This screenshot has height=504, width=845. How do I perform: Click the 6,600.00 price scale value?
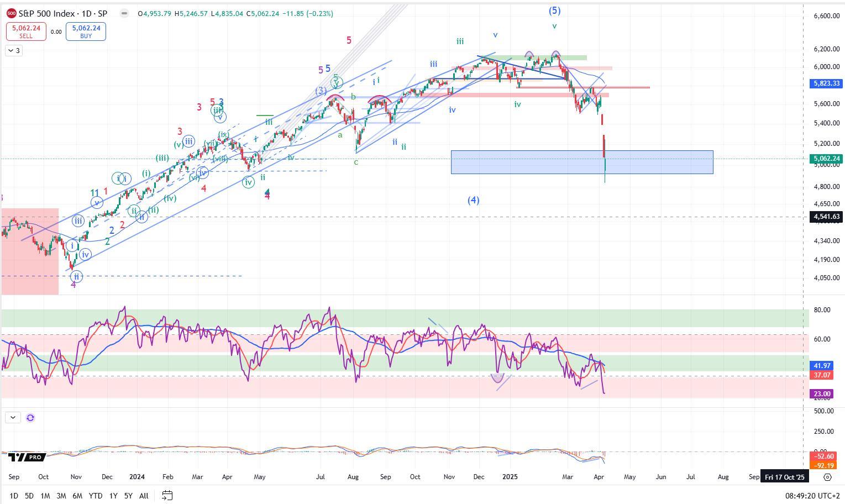[827, 16]
